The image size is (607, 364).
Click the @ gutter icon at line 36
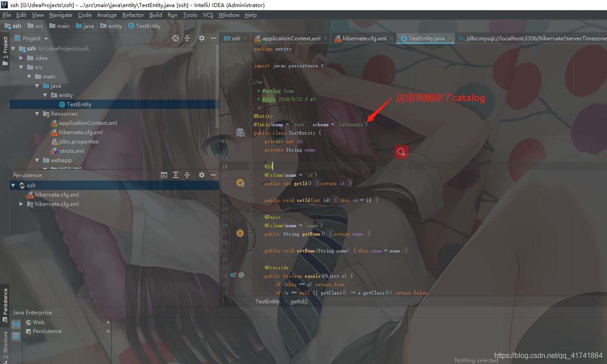click(241, 275)
